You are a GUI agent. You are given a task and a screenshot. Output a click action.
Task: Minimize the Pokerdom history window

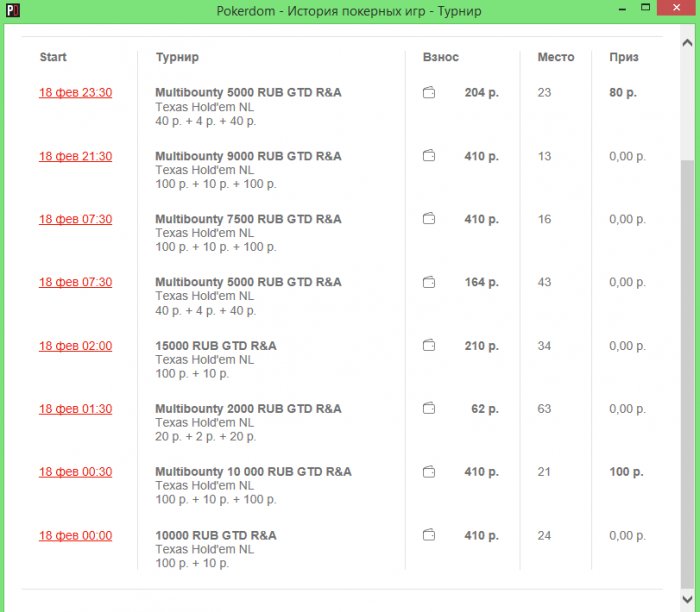(x=622, y=9)
